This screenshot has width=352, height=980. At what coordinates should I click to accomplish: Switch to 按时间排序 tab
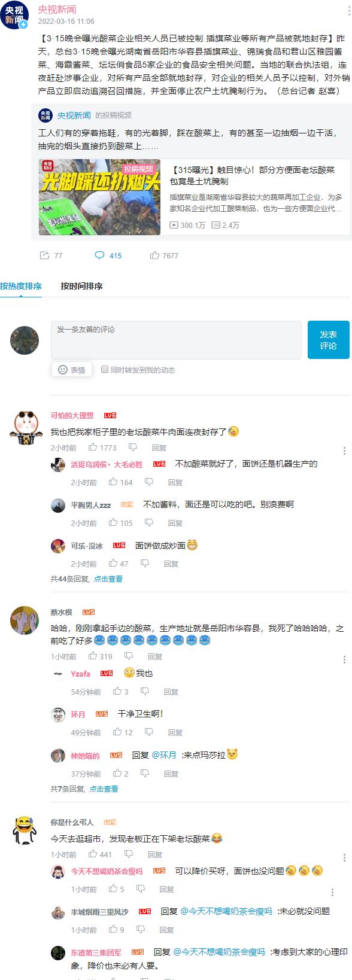(81, 286)
